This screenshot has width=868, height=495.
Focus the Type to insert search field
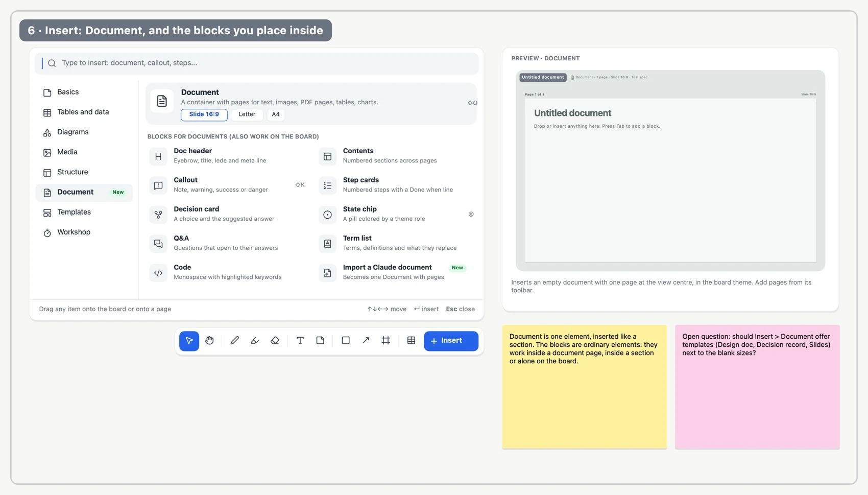coord(257,63)
